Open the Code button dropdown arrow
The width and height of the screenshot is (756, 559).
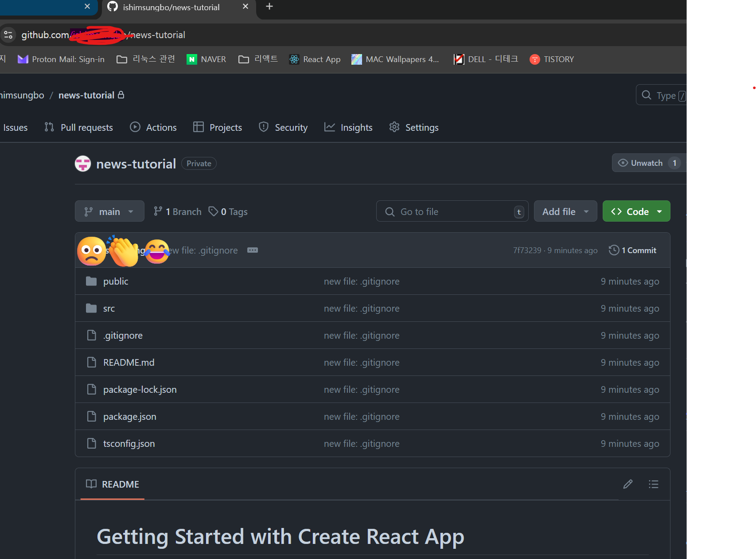(660, 211)
